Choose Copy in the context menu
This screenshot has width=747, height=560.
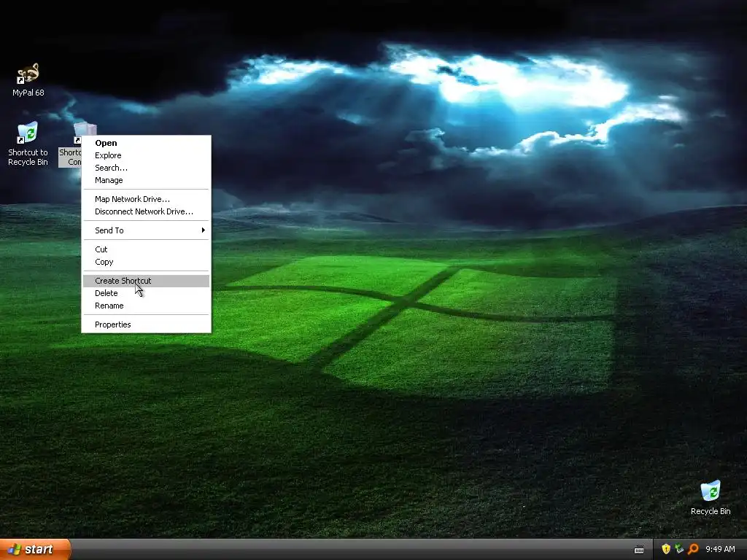(146, 262)
